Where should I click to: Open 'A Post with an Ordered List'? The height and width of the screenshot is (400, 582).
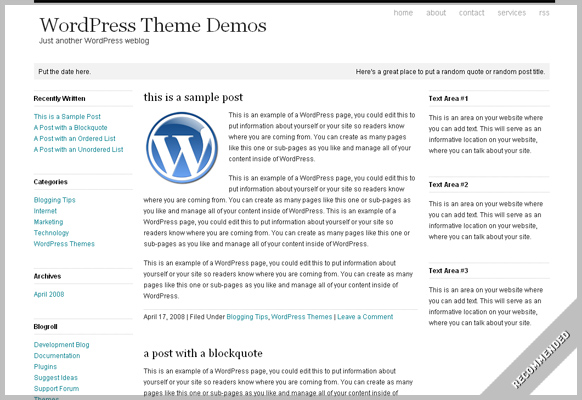tap(75, 138)
